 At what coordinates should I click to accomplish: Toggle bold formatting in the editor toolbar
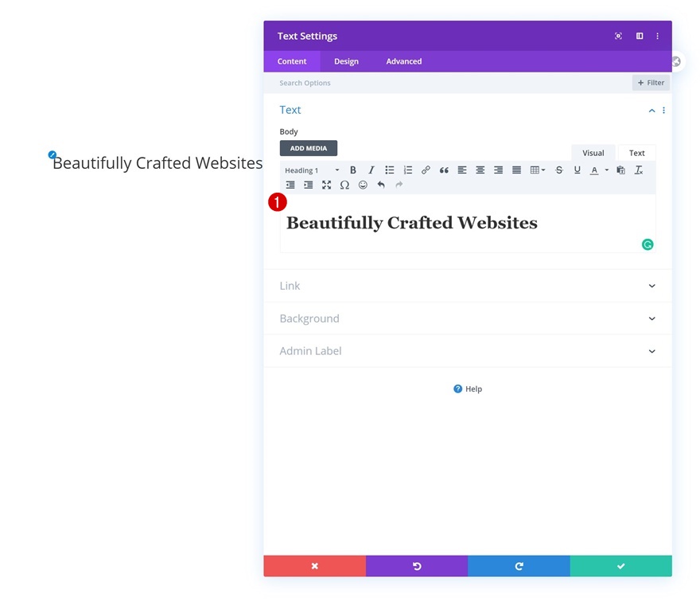coord(352,170)
